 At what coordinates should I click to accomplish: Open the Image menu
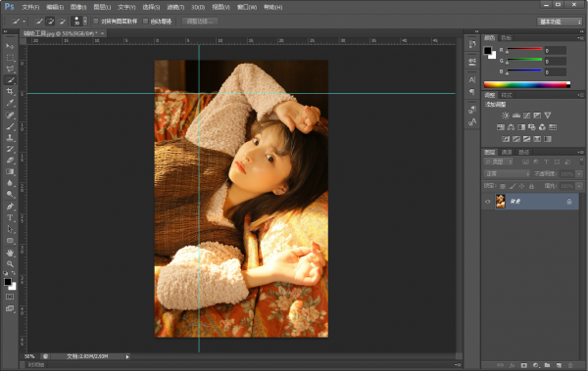click(78, 7)
